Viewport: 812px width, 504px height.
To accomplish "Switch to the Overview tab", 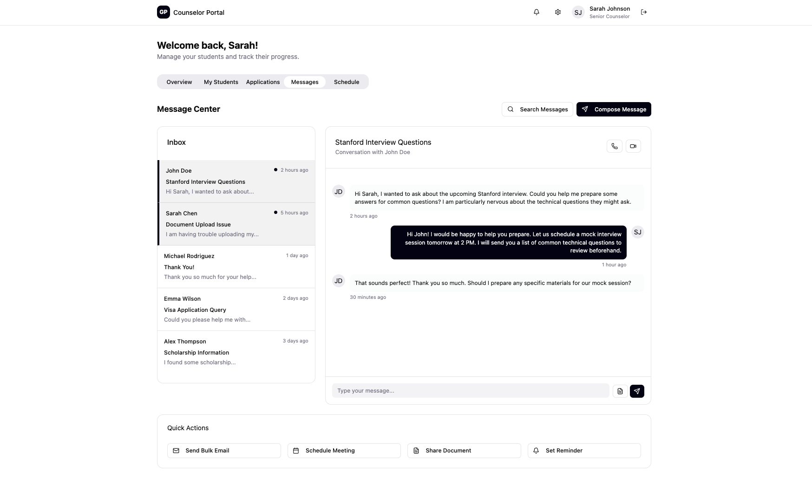I will click(x=179, y=82).
